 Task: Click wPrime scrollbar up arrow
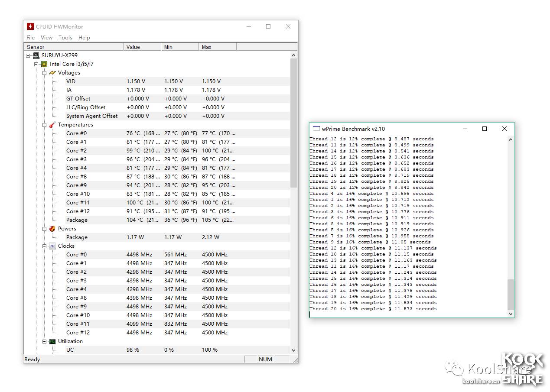(x=510, y=139)
